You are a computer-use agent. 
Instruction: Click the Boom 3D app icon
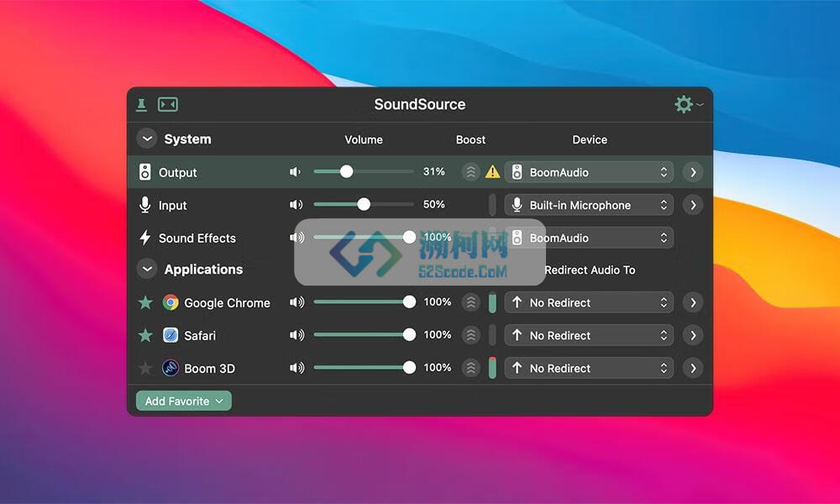(171, 367)
